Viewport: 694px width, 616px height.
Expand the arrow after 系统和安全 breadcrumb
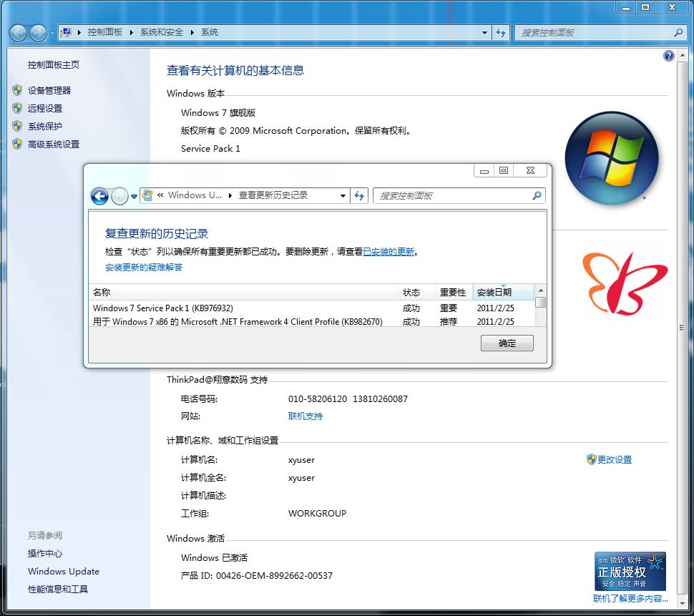click(x=192, y=32)
